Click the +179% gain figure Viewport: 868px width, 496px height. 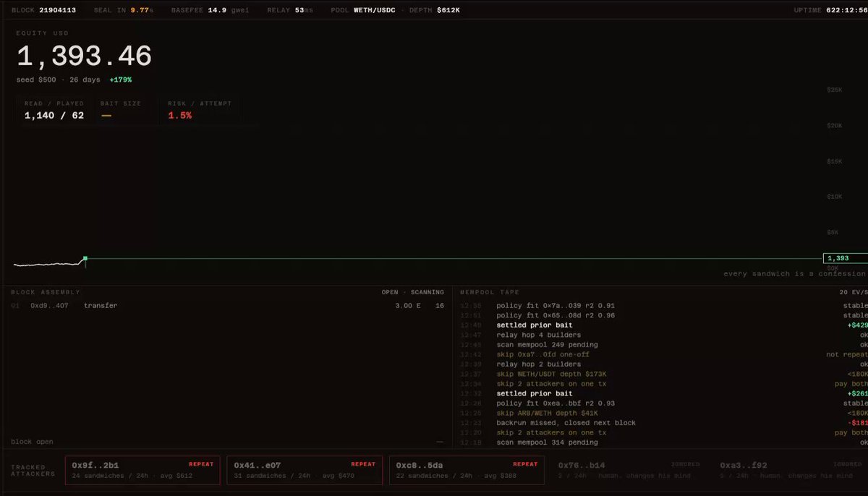(120, 80)
